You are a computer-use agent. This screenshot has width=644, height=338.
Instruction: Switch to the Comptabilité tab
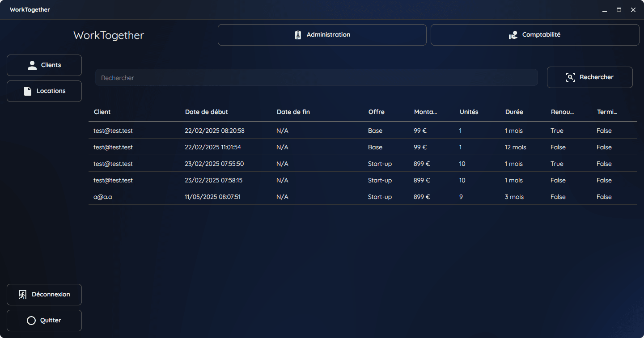pyautogui.click(x=535, y=35)
